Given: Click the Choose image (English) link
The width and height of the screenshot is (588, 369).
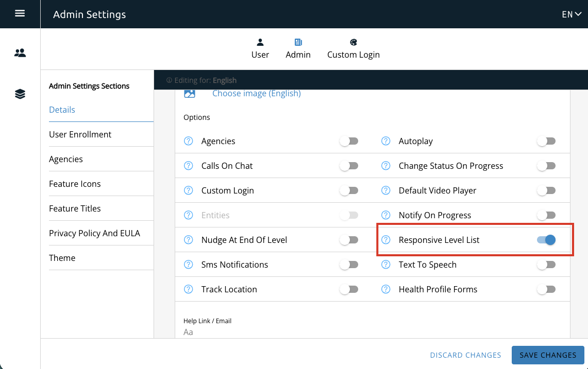Looking at the screenshot, I should (256, 93).
